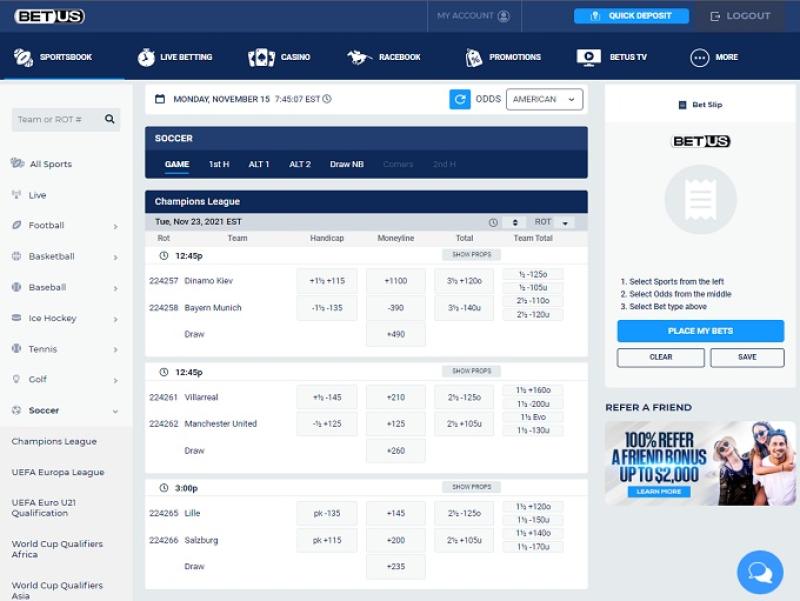The width and height of the screenshot is (800, 601).
Task: Click the Quick Deposit button
Action: (631, 16)
